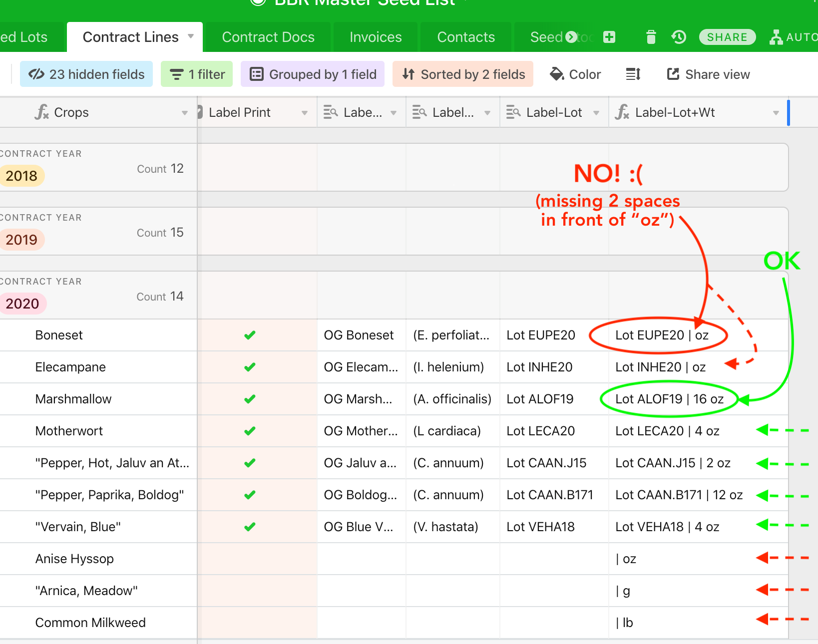Viewport: 818px width, 644px height.
Task: Check Label Print for Anise Hyssop
Action: [257, 559]
